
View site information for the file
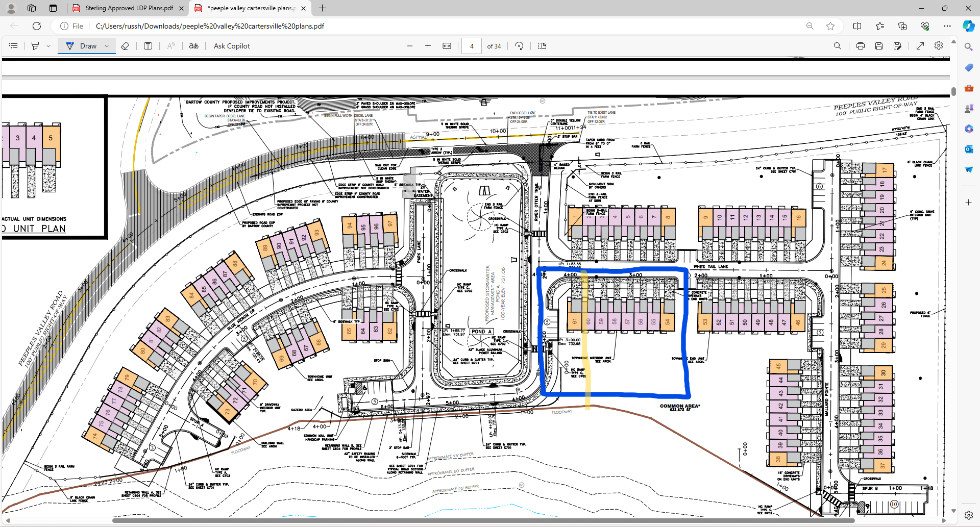(x=71, y=26)
